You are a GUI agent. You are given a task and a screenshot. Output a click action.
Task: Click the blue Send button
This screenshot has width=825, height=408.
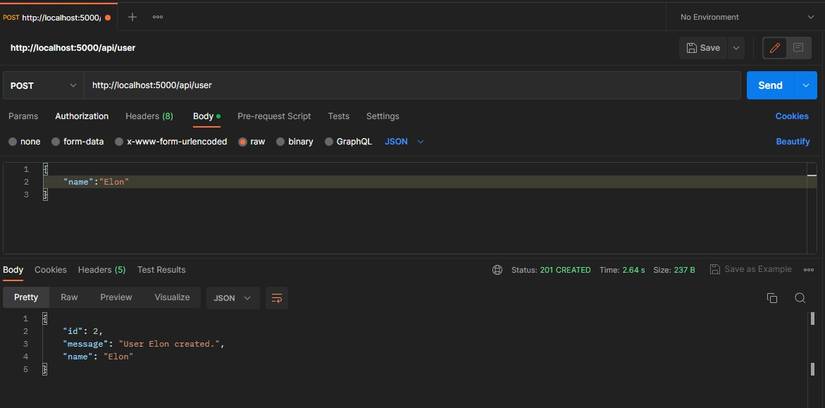pyautogui.click(x=771, y=85)
